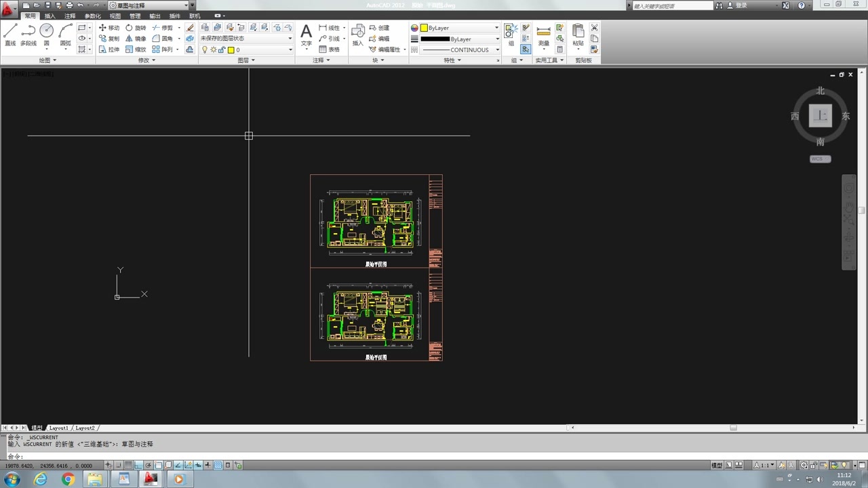This screenshot has height=488, width=868.
Task: Activate the 修剪 (Trim) tool
Action: 163,28
